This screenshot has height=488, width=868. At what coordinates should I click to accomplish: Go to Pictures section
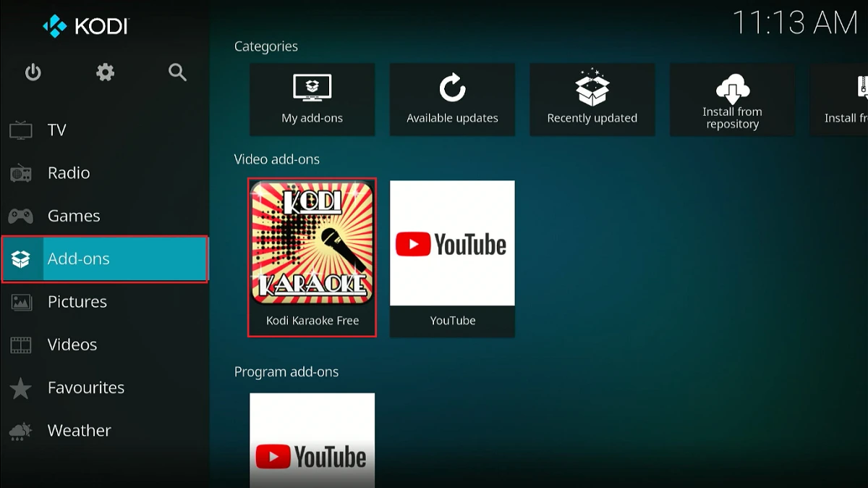(104, 302)
